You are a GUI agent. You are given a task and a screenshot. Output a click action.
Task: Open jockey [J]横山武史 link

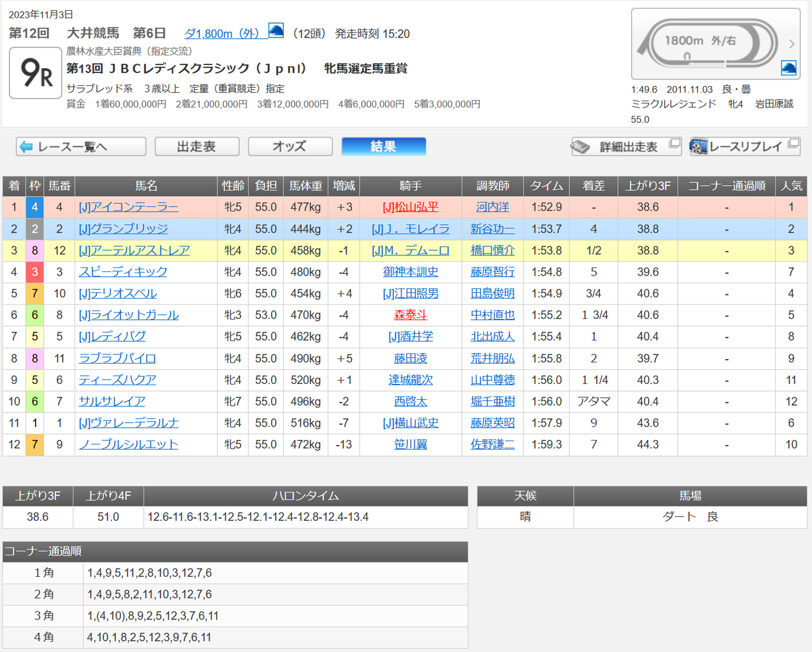pyautogui.click(x=410, y=423)
